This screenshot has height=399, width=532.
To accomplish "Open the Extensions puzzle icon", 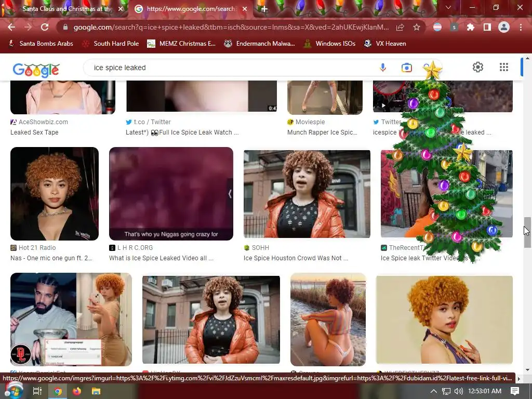I will coord(470,27).
